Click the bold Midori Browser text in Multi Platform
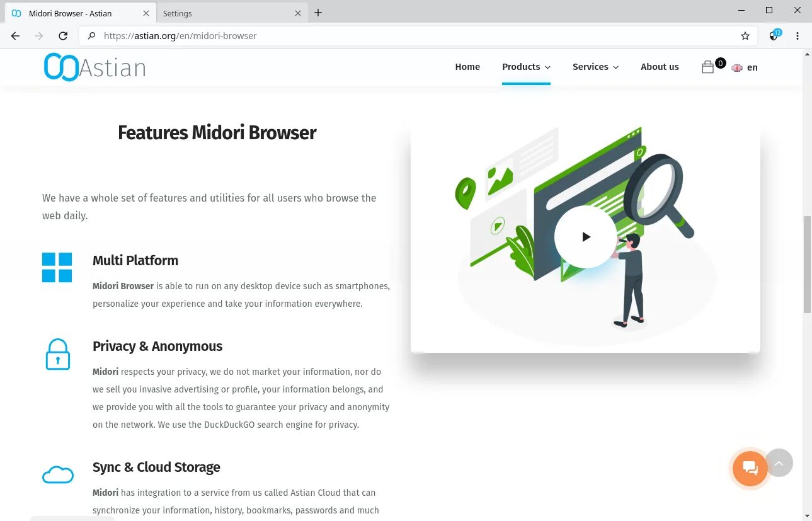 [x=123, y=286]
